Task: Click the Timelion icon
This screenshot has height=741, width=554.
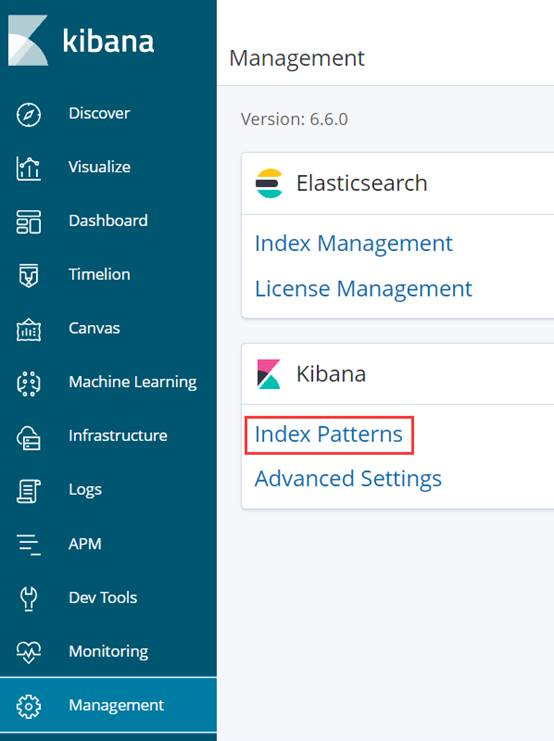Action: [x=28, y=276]
